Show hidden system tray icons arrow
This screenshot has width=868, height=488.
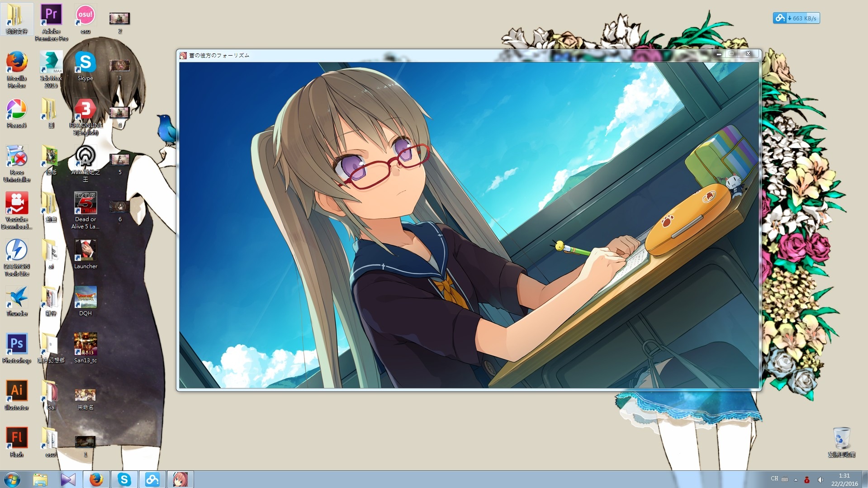[x=796, y=480]
